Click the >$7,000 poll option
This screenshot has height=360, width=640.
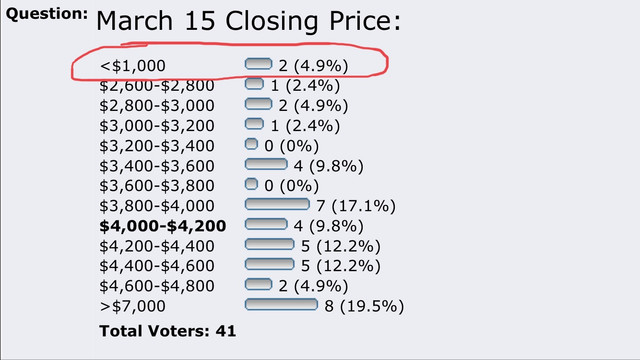pos(133,306)
